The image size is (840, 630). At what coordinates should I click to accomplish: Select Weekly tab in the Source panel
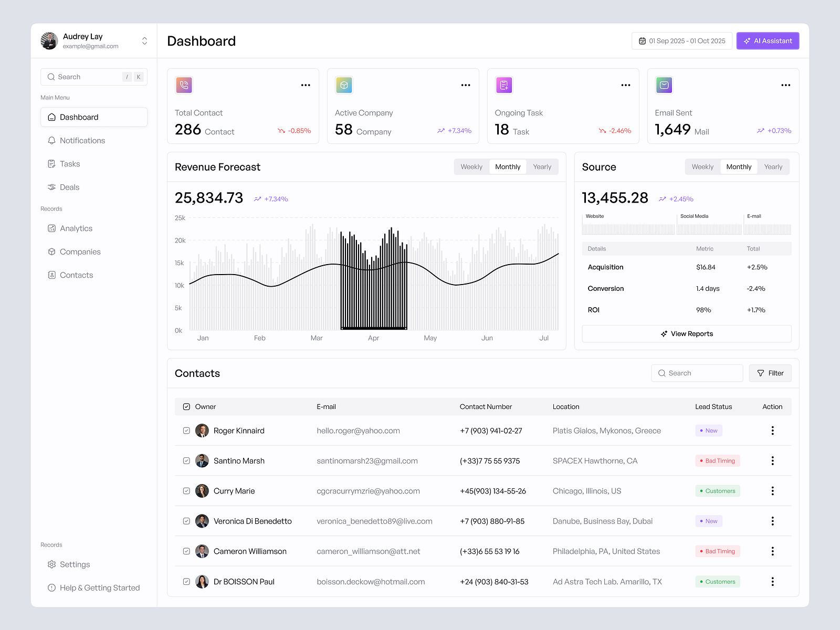point(702,166)
